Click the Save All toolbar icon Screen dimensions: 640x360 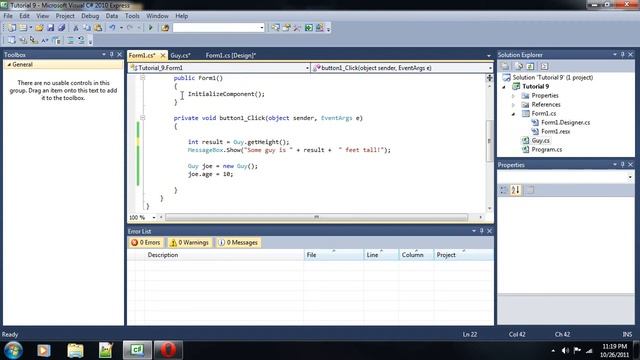[61, 28]
